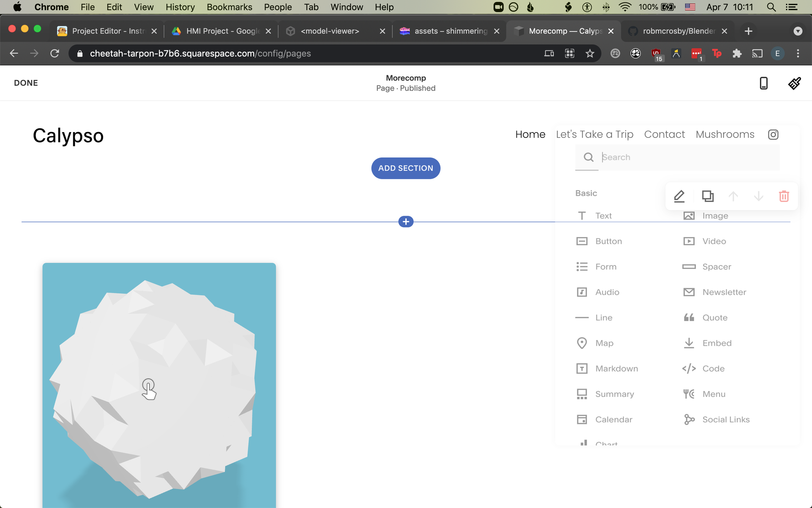Image resolution: width=812 pixels, height=508 pixels.
Task: Focus the block Search field
Action: click(687, 157)
